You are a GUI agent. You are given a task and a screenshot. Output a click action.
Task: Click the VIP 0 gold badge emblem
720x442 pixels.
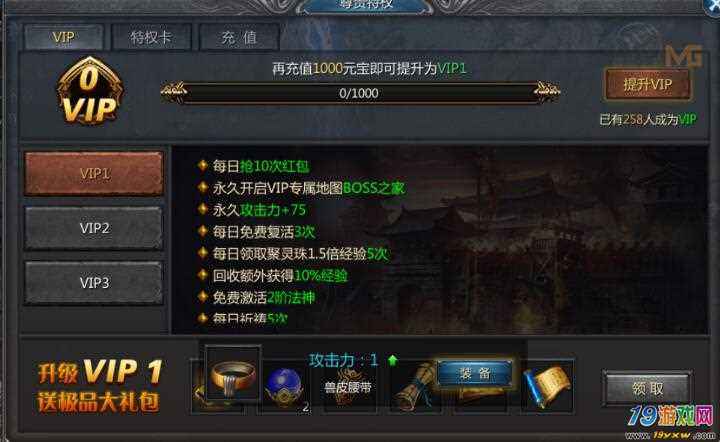coord(89,91)
